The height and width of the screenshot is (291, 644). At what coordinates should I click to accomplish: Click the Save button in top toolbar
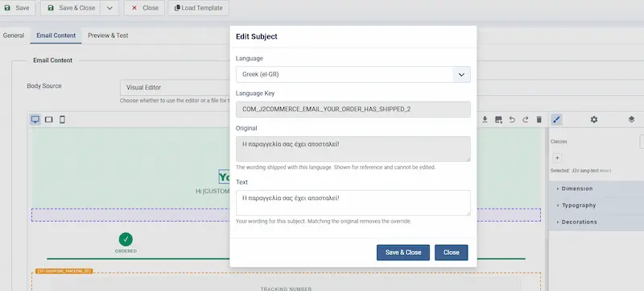[17, 8]
